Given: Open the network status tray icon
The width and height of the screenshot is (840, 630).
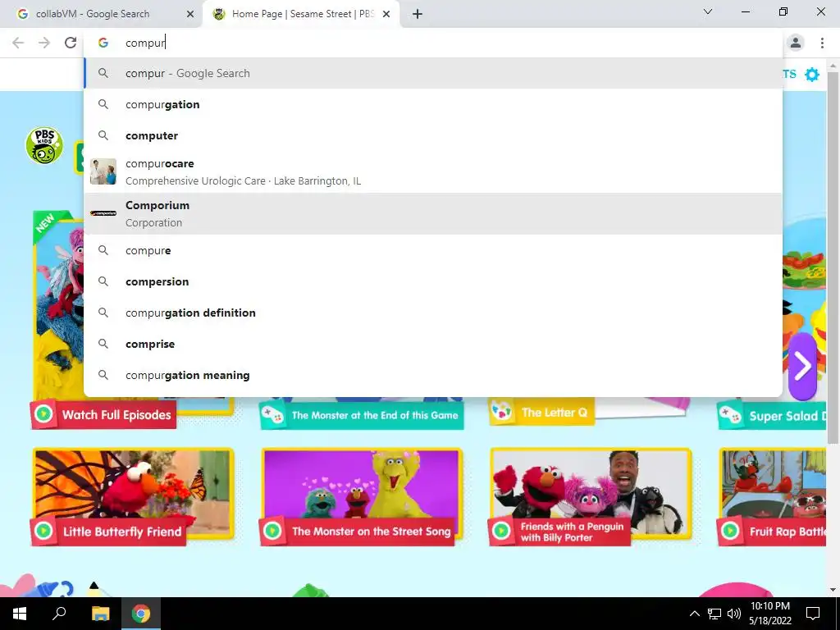Looking at the screenshot, I should [x=714, y=614].
